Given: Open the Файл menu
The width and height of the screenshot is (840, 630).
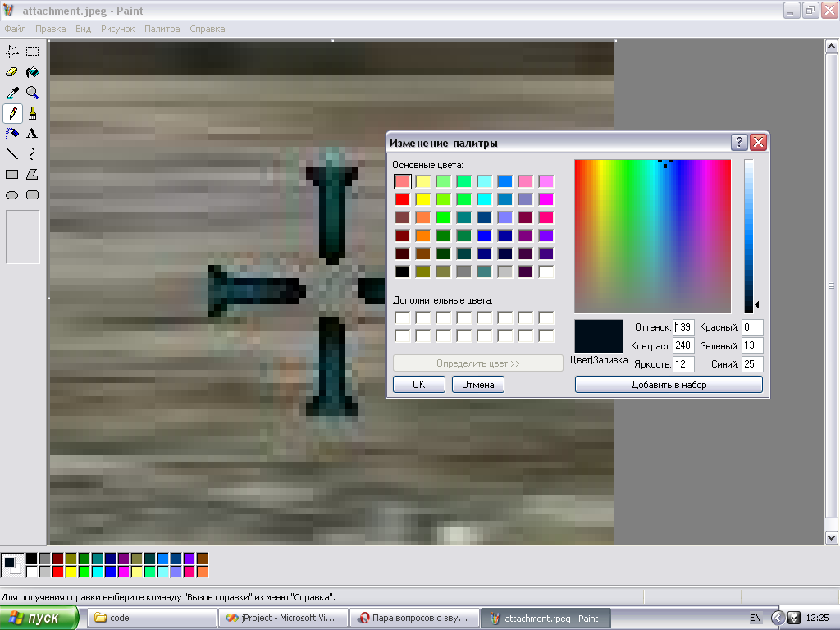Looking at the screenshot, I should tap(15, 28).
